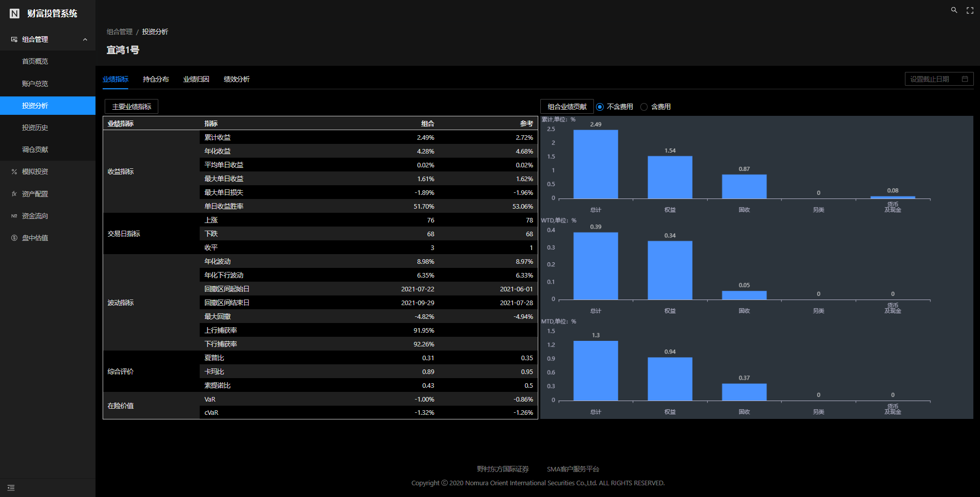Open 投资历史 in sidebar
Image resolution: width=980 pixels, height=497 pixels.
pos(47,128)
